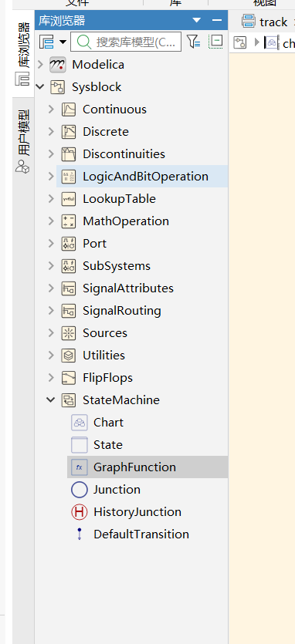Expand the Continuous package
Screen dimensions: 295x644
pos(51,110)
